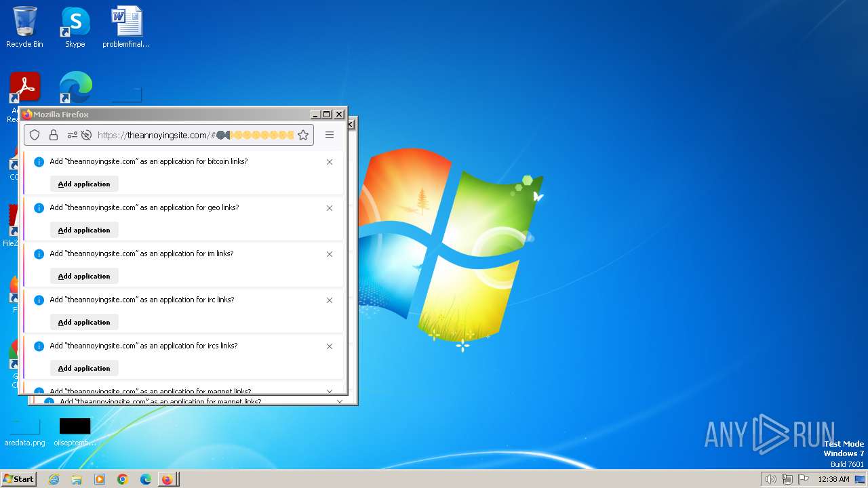Click the shield tracking protection icon
The image size is (868, 488).
point(35,135)
